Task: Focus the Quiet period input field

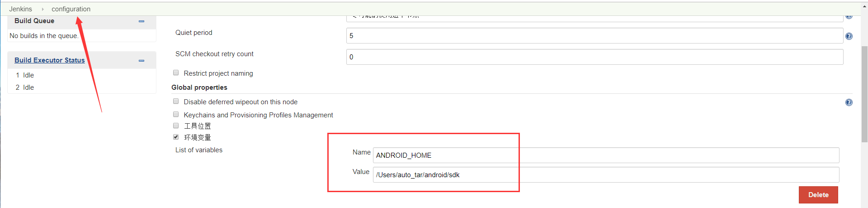Action: [594, 36]
